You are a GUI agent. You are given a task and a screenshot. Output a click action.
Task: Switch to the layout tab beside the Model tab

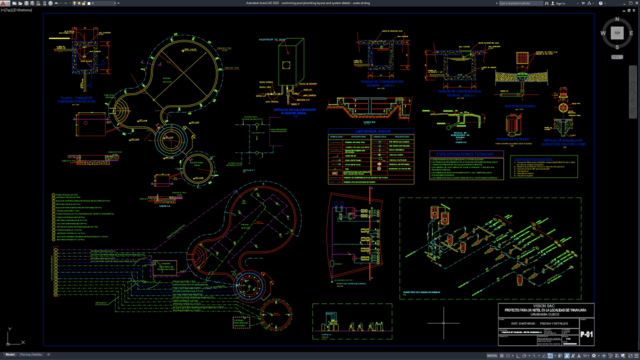(x=31, y=355)
